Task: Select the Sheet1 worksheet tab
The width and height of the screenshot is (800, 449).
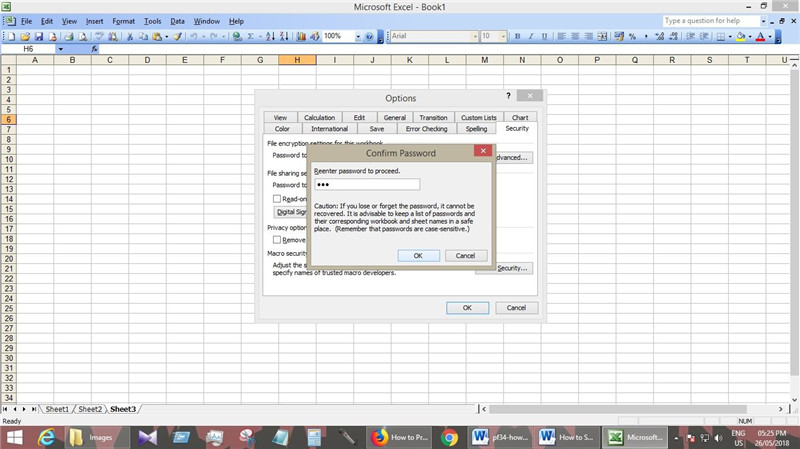Action: (x=57, y=409)
